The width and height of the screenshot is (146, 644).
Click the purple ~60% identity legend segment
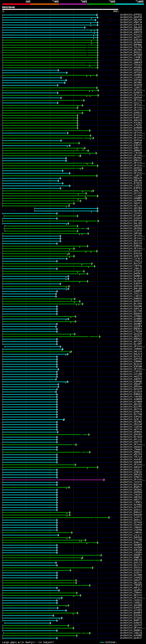73,4
